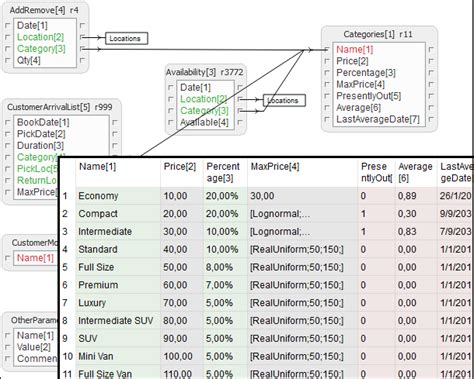Image resolution: width=474 pixels, height=379 pixels.
Task: Select PickDate[2] field in CustomerArrivalList
Action: 41,134
